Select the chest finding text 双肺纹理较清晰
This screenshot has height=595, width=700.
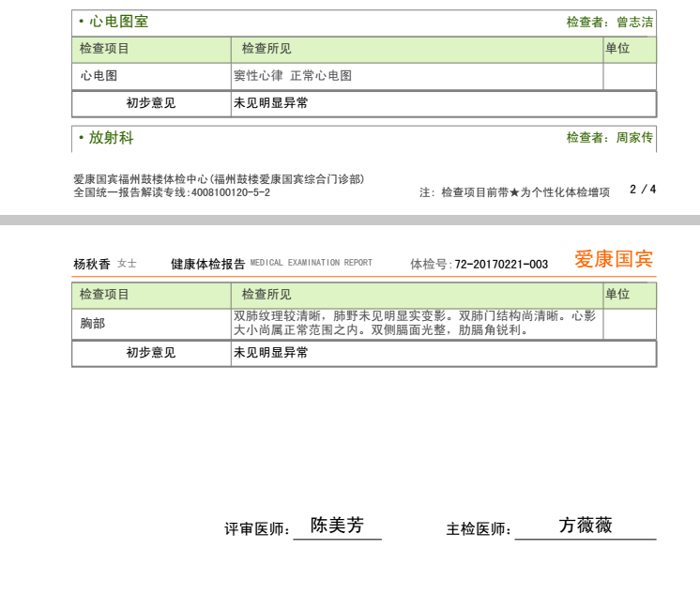click(277, 315)
